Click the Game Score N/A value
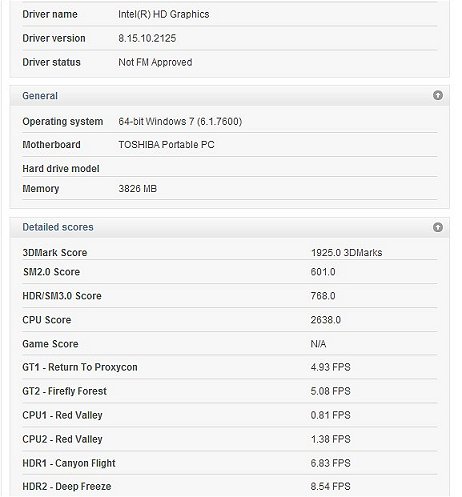 (318, 344)
